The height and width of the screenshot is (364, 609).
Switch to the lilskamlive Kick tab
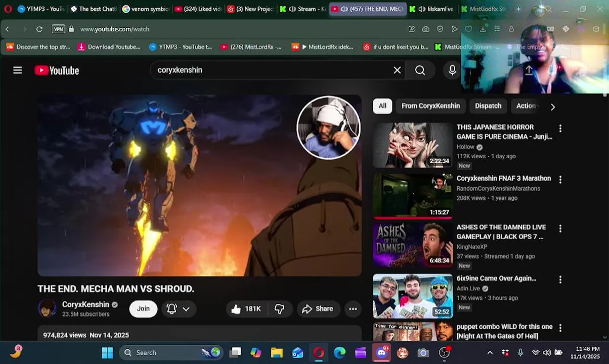coord(432,9)
